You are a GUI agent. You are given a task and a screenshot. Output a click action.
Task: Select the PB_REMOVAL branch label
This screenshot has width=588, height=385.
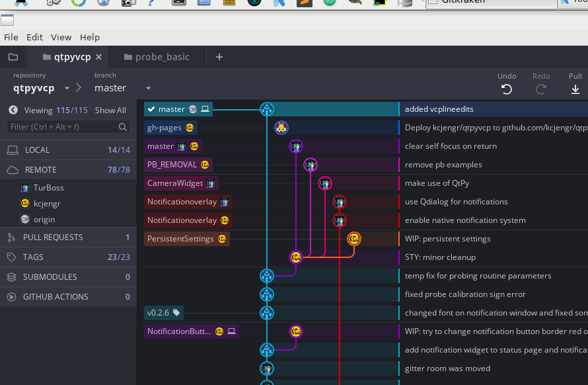[178, 165]
